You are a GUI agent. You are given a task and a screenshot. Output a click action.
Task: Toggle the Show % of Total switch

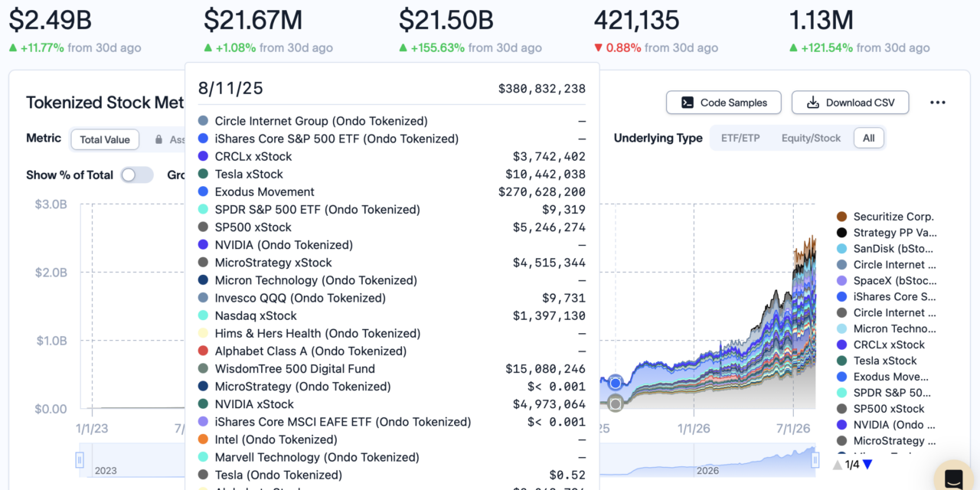pos(137,175)
